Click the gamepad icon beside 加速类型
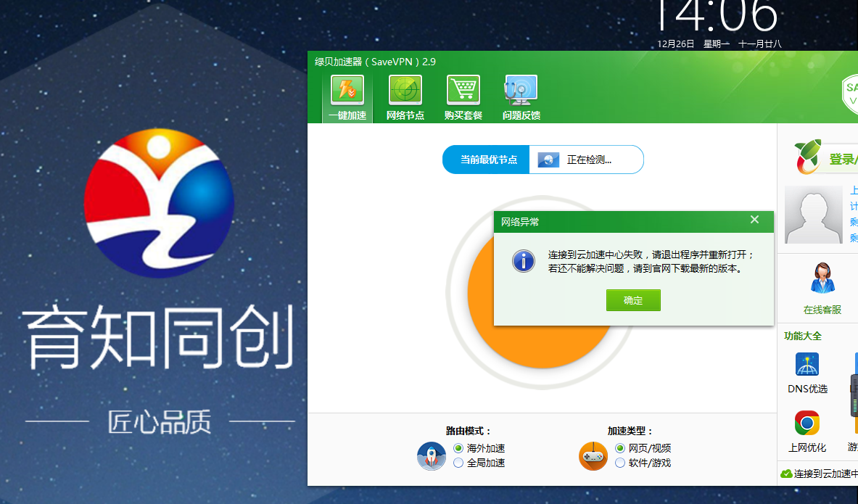Viewport: 858px width, 504px height. [x=593, y=456]
